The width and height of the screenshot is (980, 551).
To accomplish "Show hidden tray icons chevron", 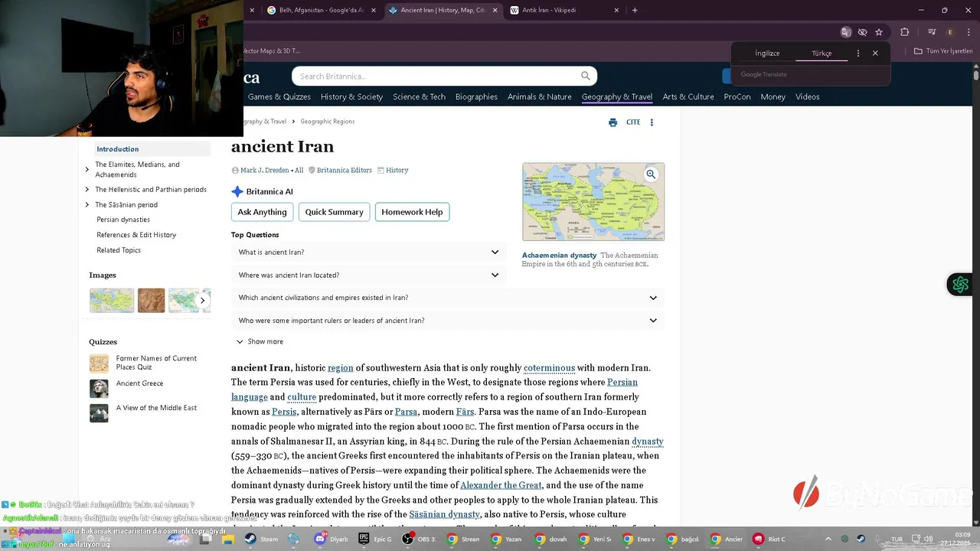I will pyautogui.click(x=828, y=539).
